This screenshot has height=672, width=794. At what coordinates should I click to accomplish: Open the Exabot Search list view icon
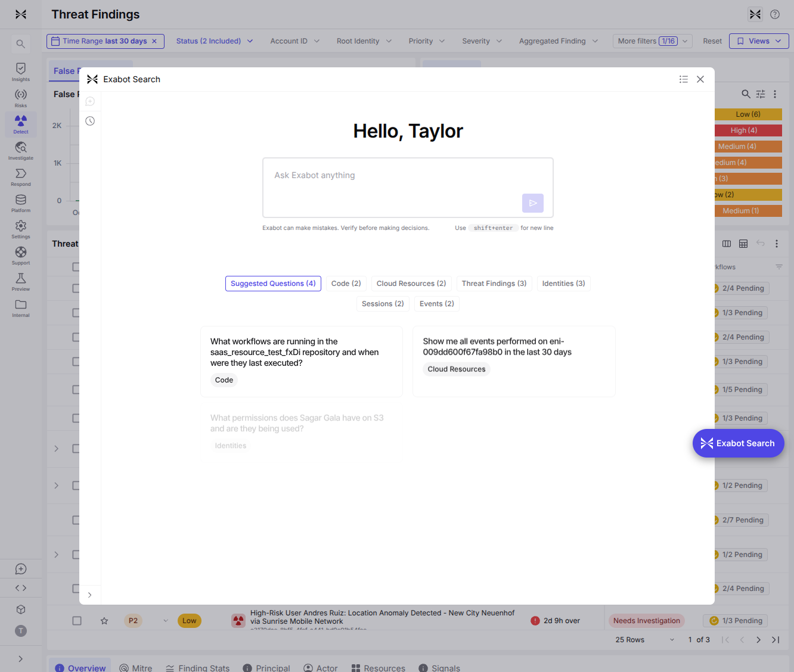click(x=684, y=79)
